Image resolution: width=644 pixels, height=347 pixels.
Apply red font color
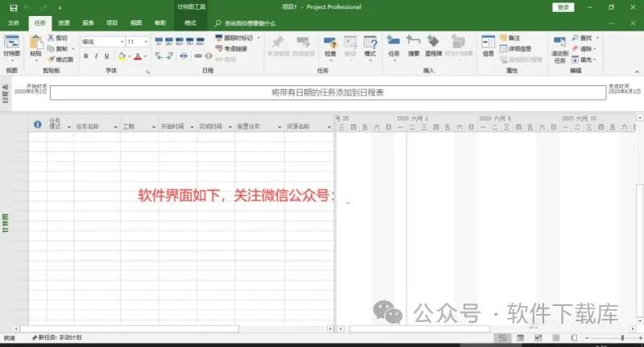(138, 56)
